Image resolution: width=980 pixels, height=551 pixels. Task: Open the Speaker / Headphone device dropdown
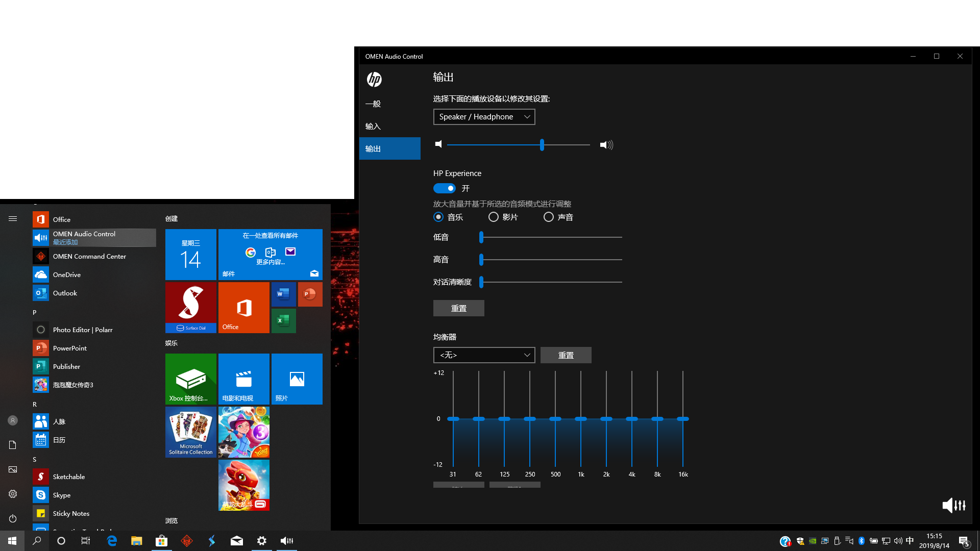484,116
